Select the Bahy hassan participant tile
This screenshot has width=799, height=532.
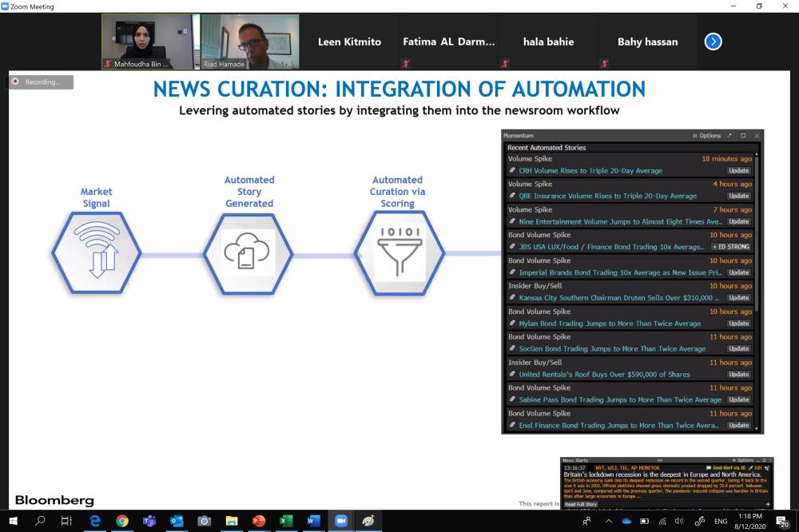coord(647,42)
